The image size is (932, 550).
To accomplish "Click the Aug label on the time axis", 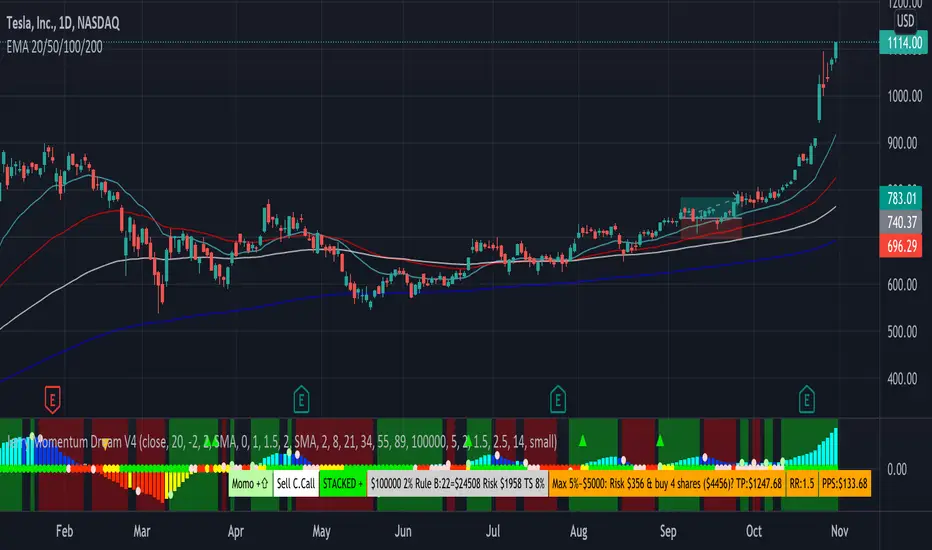I will point(578,531).
